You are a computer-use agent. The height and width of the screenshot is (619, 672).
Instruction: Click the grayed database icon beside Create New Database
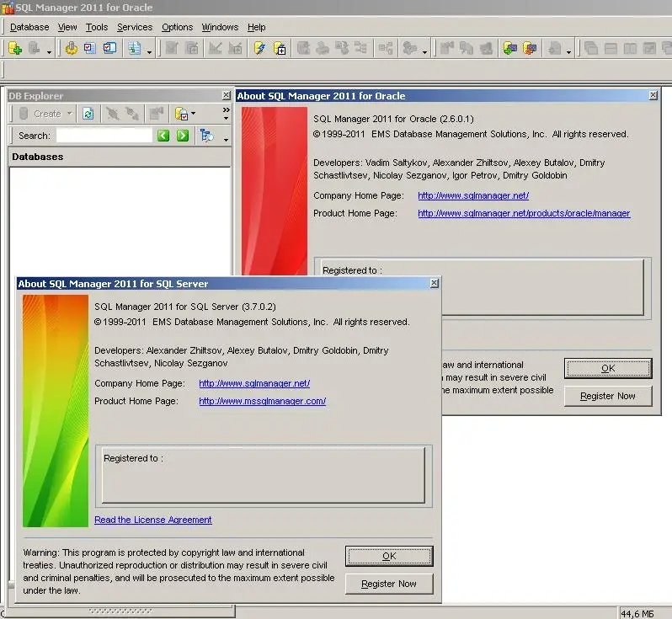click(x=35, y=48)
